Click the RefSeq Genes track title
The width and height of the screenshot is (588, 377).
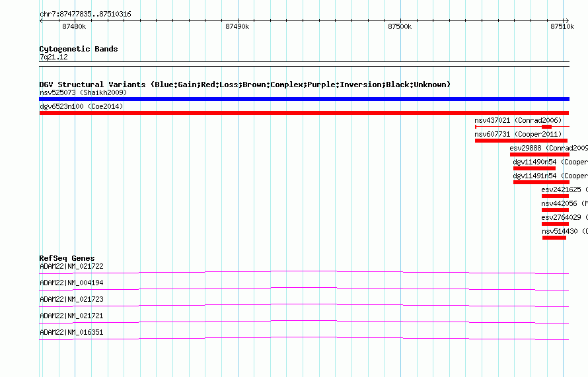coord(67,258)
